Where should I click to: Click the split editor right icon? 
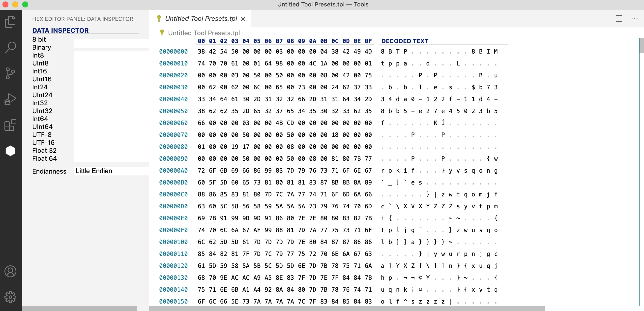coord(619,19)
